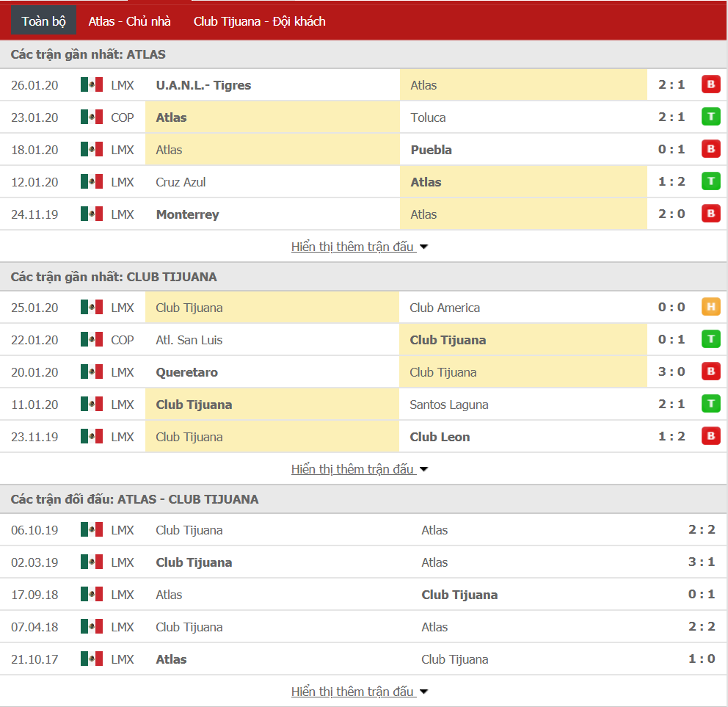The height and width of the screenshot is (707, 728).
Task: Open Toluca team name
Action: click(x=428, y=117)
